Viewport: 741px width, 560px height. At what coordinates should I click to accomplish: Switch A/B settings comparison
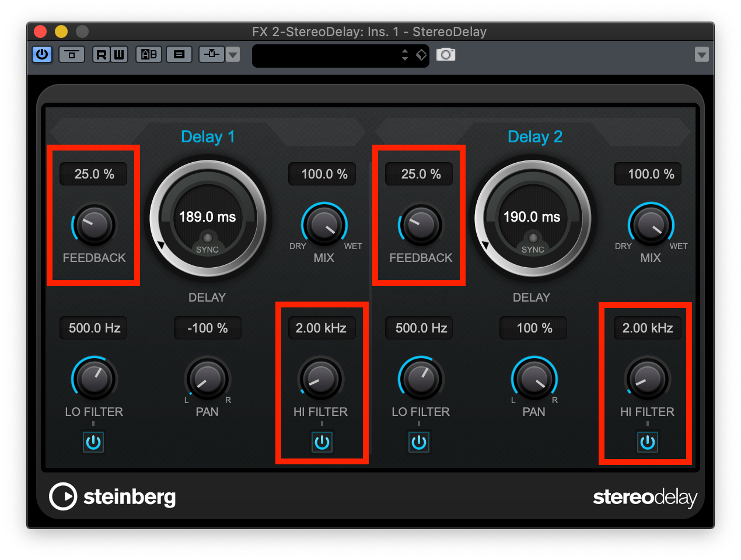149,55
